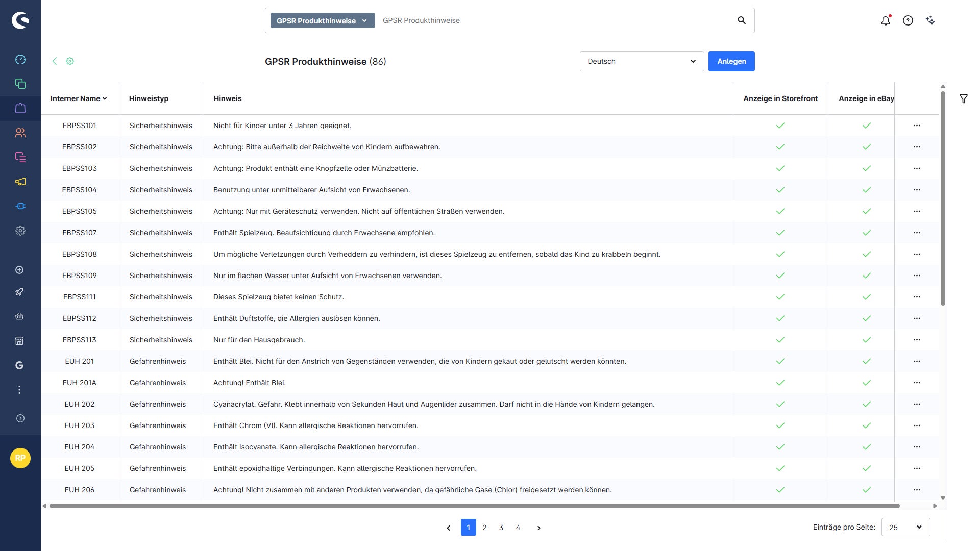Open the filter funnel icon
The image size is (980, 551).
(964, 99)
